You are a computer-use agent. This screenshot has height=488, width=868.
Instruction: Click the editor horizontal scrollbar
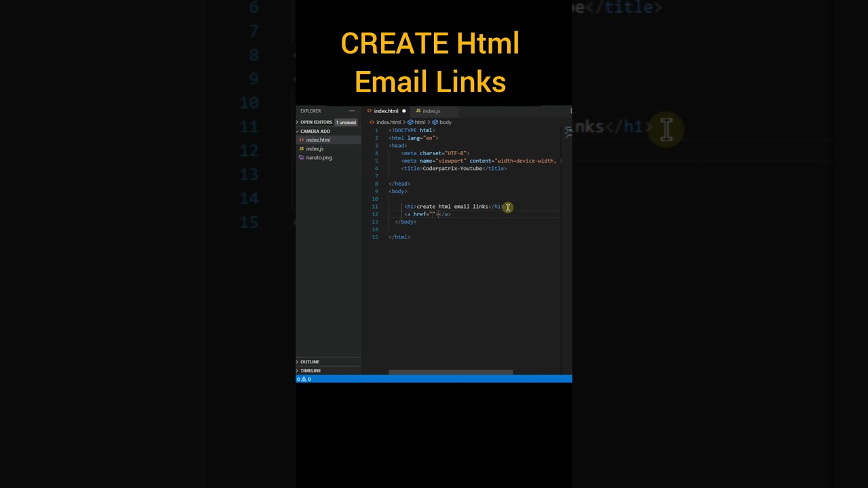[x=451, y=372]
